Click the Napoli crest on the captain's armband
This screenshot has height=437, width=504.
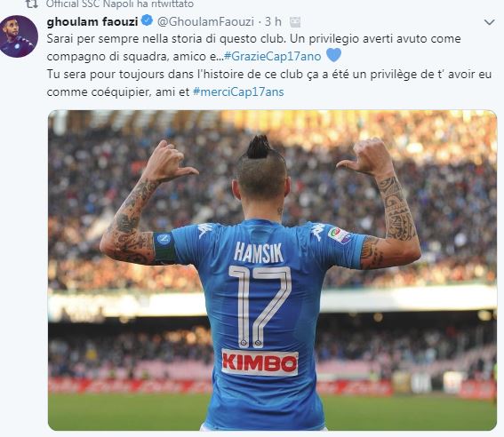tap(164, 239)
